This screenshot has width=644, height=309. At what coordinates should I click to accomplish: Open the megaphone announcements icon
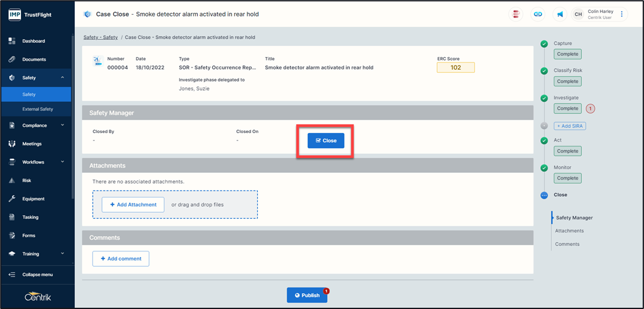click(560, 14)
